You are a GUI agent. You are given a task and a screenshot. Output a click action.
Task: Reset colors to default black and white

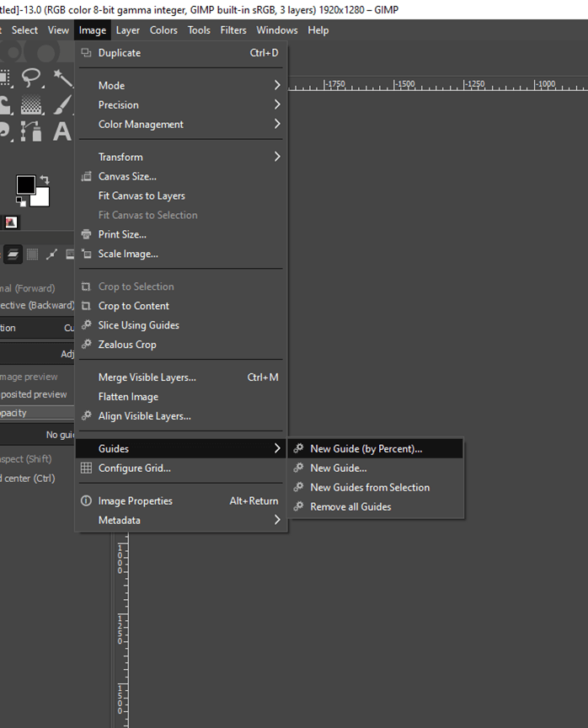[x=21, y=201]
